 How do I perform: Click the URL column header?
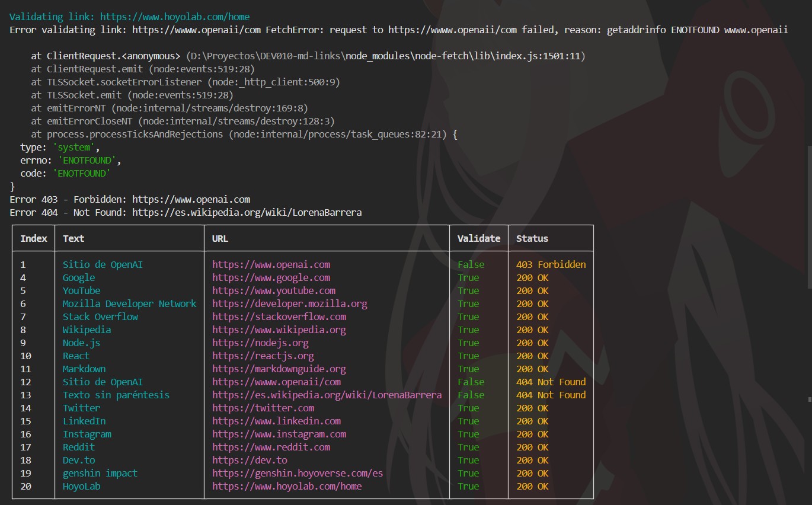point(220,238)
